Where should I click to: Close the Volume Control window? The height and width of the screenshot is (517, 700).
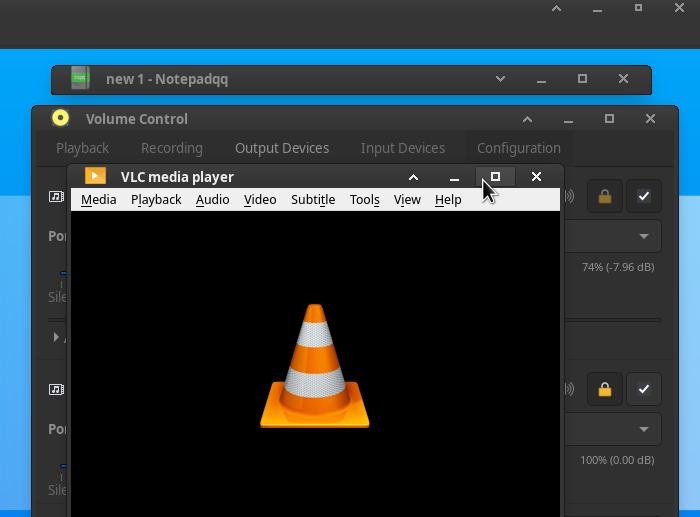[650, 119]
